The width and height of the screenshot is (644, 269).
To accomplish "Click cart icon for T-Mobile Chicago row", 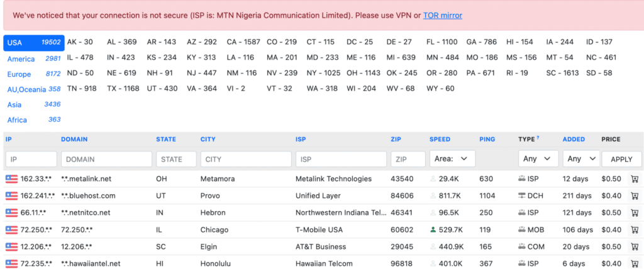I will 634,229.
